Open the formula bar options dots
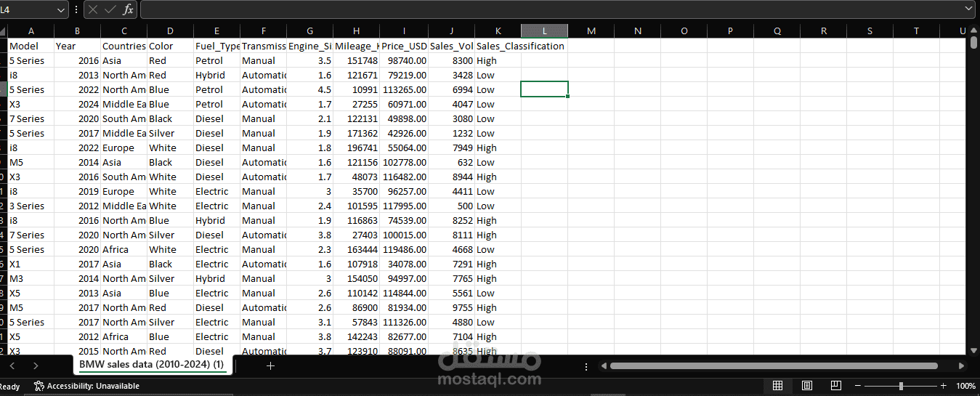This screenshot has height=396, width=980. [76, 9]
